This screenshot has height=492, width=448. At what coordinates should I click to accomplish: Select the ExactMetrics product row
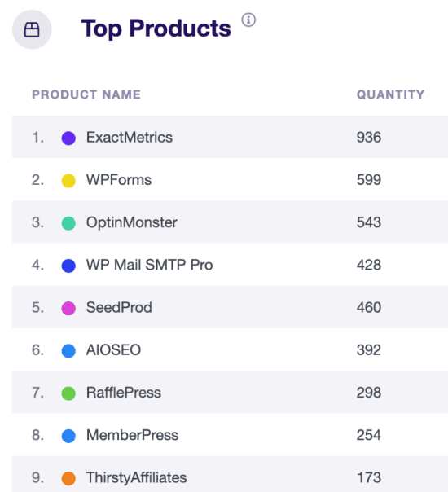pos(230,137)
